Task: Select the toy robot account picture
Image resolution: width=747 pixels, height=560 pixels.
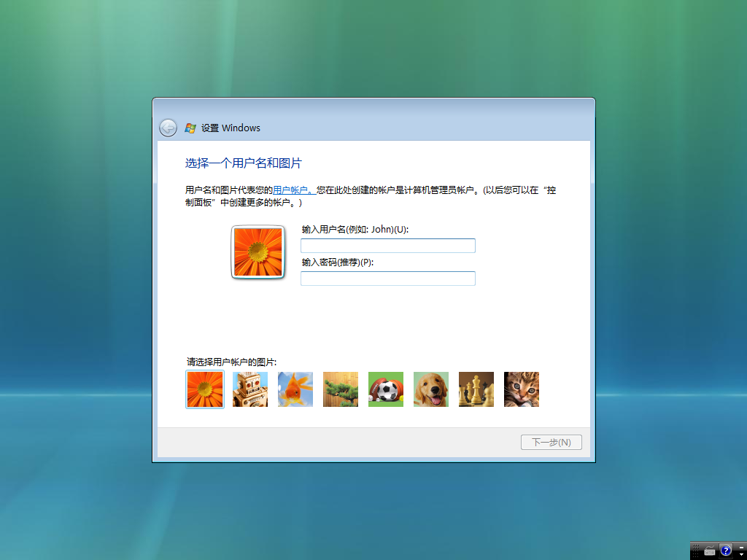Action: 250,389
